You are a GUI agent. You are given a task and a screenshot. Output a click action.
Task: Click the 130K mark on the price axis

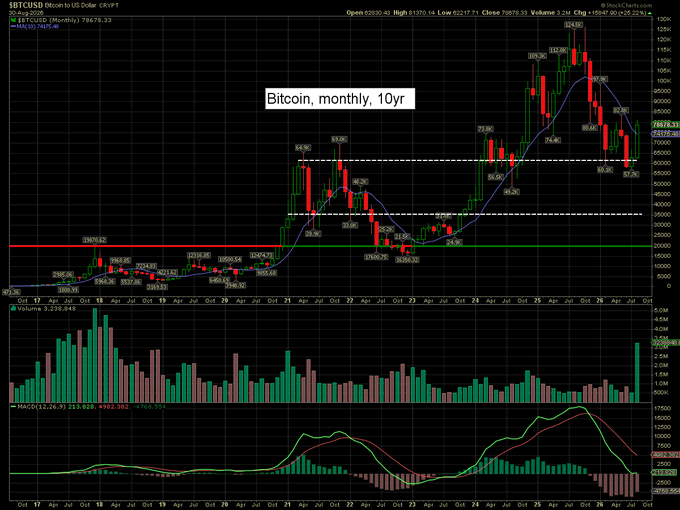tap(664, 20)
